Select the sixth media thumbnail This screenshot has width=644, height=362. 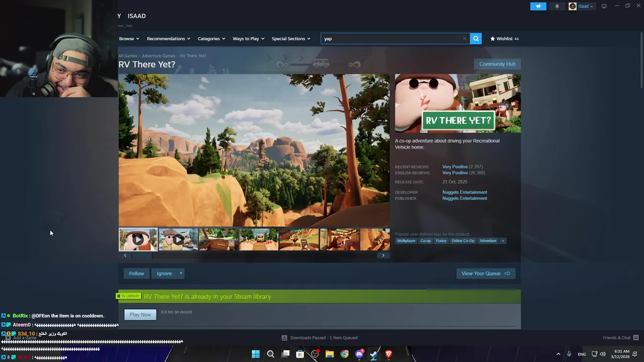340,240
